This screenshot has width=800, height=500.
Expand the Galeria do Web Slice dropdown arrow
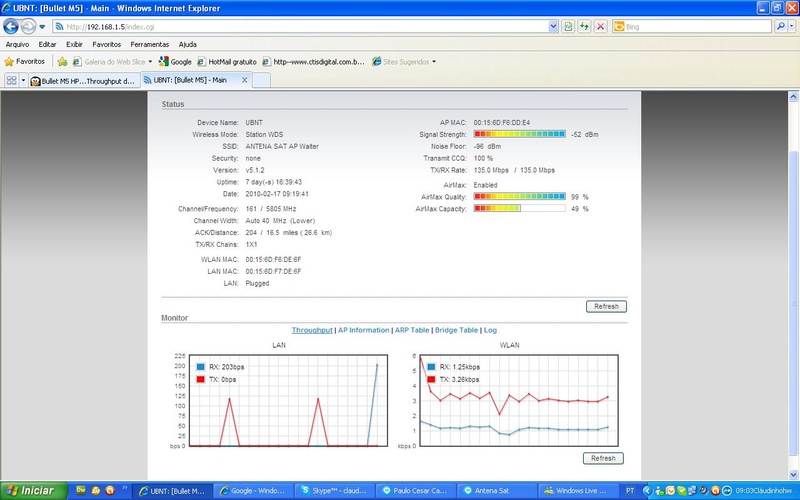pos(150,62)
